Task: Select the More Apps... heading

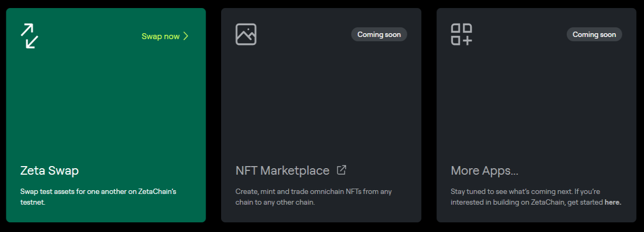Action: coord(485,171)
